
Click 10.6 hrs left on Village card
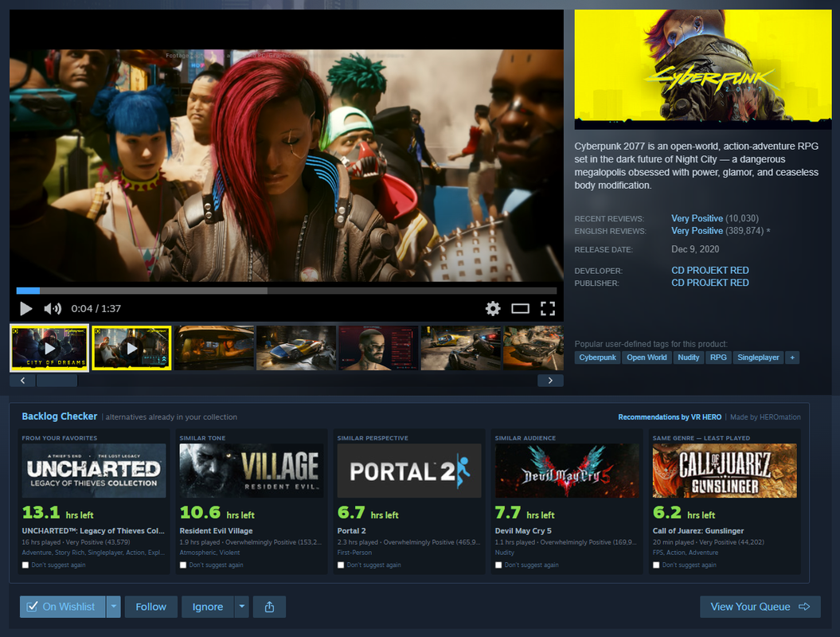(x=217, y=513)
